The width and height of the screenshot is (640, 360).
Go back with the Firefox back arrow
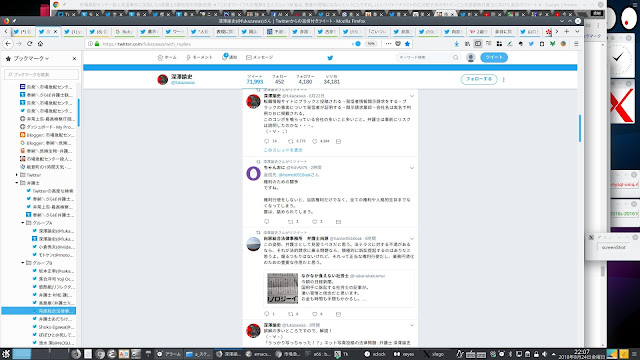(x=8, y=44)
